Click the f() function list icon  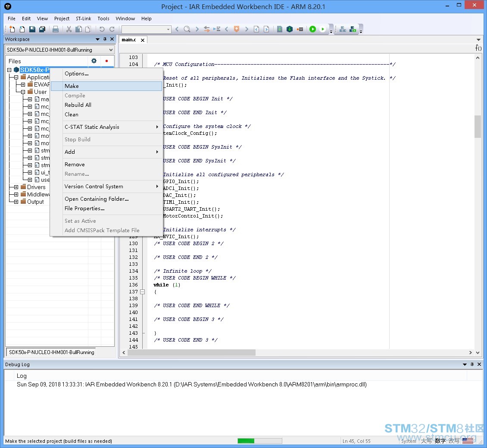[478, 48]
